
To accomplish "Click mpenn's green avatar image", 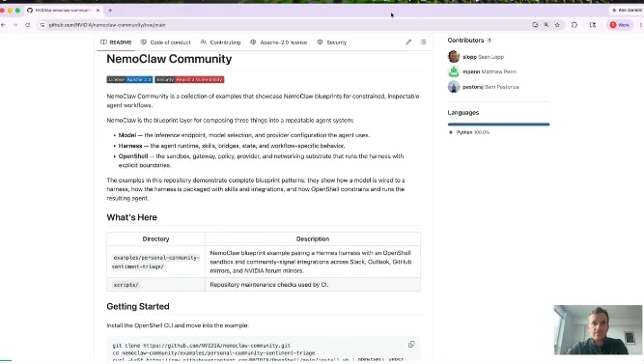I will 454,71.
